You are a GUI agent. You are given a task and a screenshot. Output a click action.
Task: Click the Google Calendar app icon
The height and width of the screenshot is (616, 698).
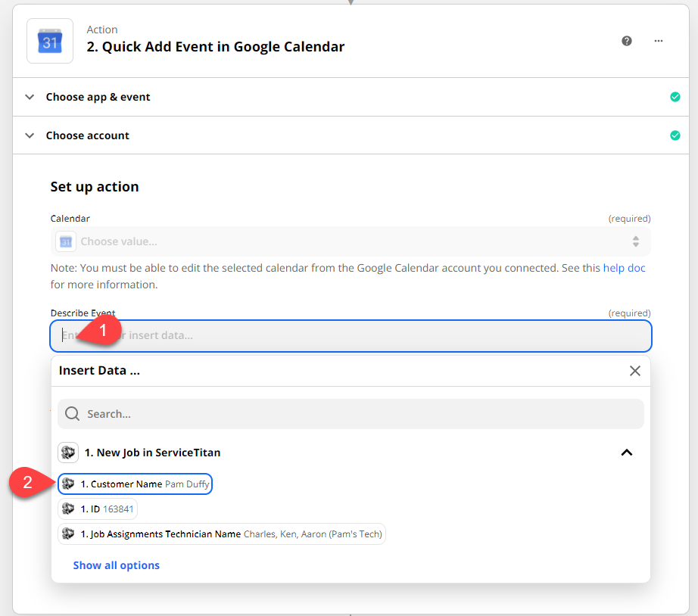(x=50, y=41)
